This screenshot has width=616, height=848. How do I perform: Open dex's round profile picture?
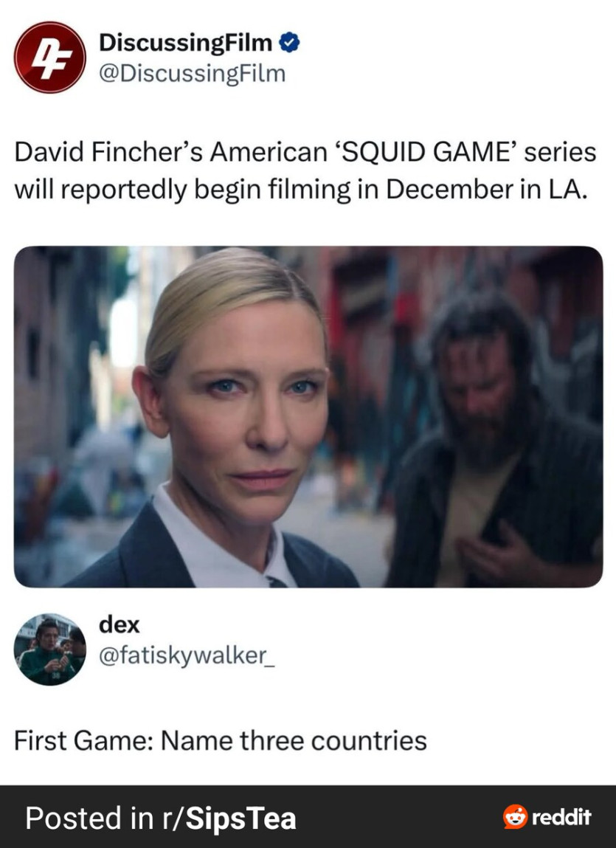click(x=49, y=649)
